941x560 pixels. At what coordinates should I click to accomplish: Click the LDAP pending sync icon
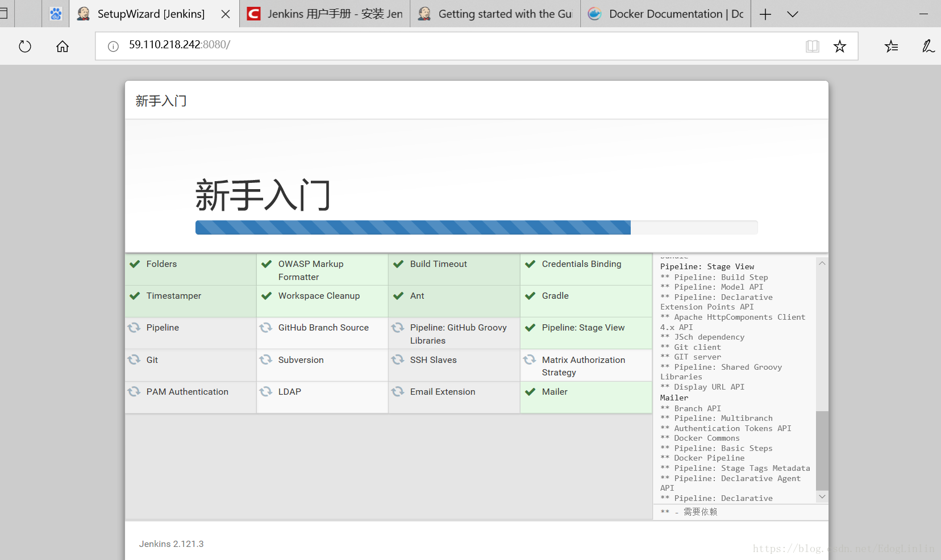pos(266,392)
